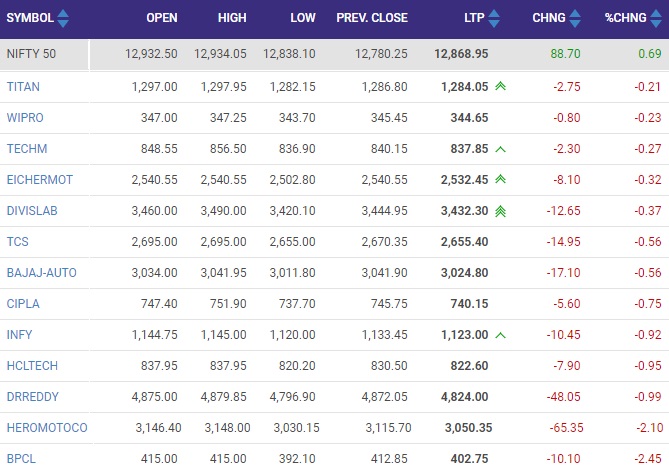Image resolution: width=669 pixels, height=471 pixels.
Task: Click the sort arrows beside SYMBOL header
Action: [64, 18]
